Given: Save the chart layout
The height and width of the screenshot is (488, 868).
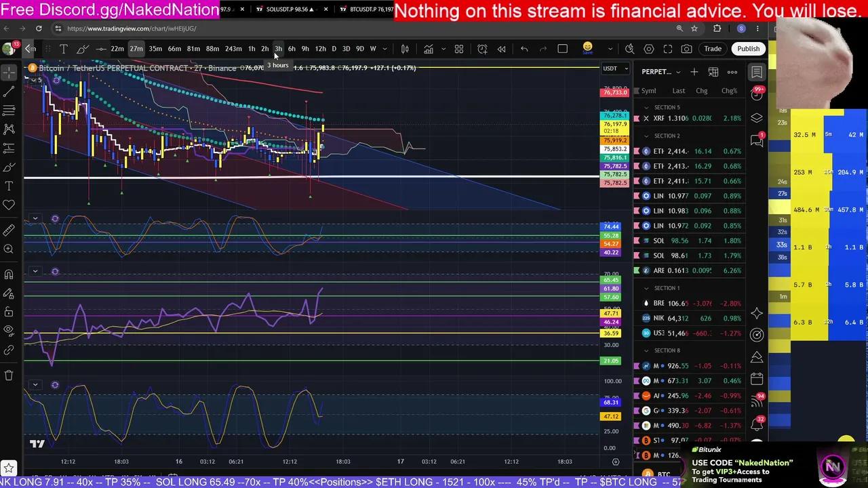Looking at the screenshot, I should (588, 48).
